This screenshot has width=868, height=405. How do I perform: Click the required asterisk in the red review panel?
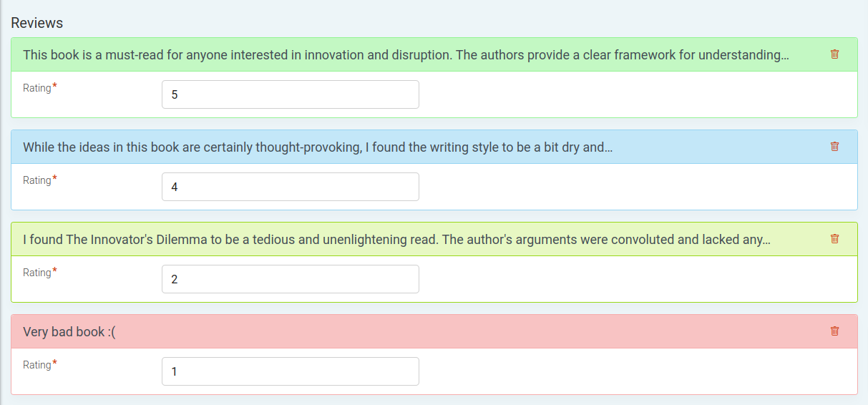pos(55,363)
